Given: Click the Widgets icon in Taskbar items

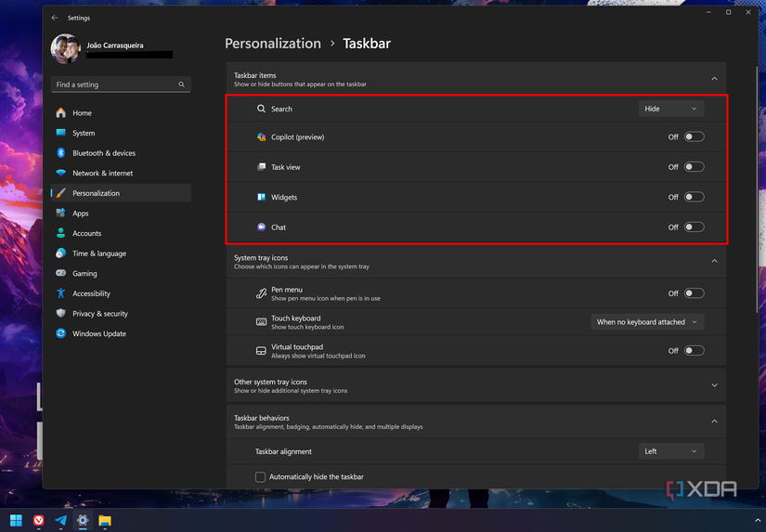Looking at the screenshot, I should pyautogui.click(x=261, y=197).
